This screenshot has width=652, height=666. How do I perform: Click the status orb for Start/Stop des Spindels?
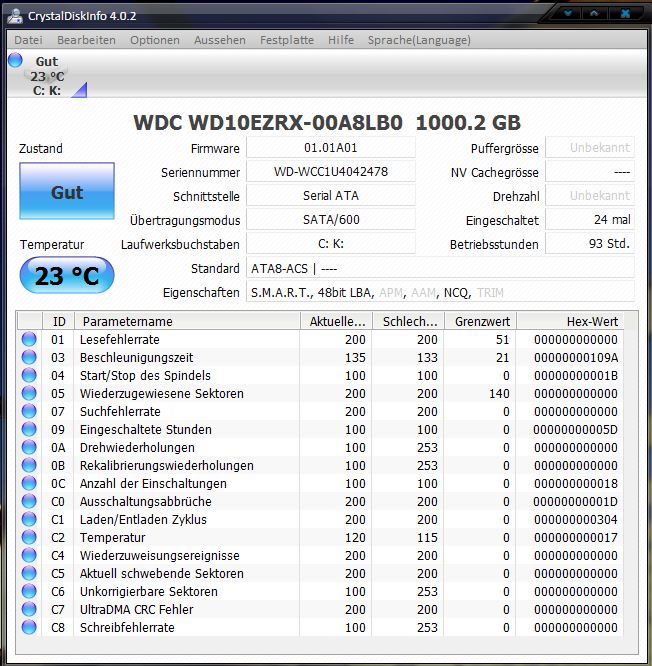(29, 375)
